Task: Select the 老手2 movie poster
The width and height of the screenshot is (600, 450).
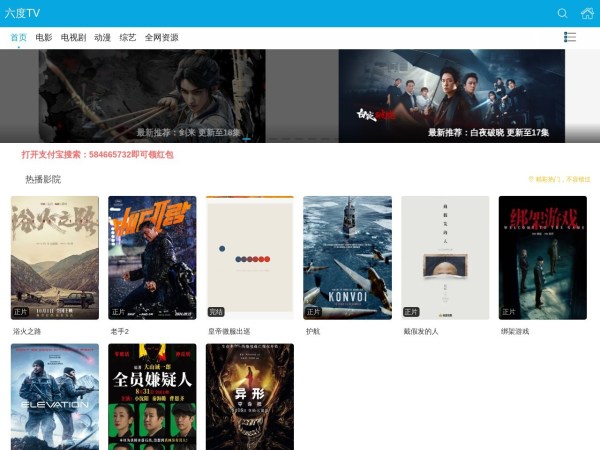Action: pos(152,257)
